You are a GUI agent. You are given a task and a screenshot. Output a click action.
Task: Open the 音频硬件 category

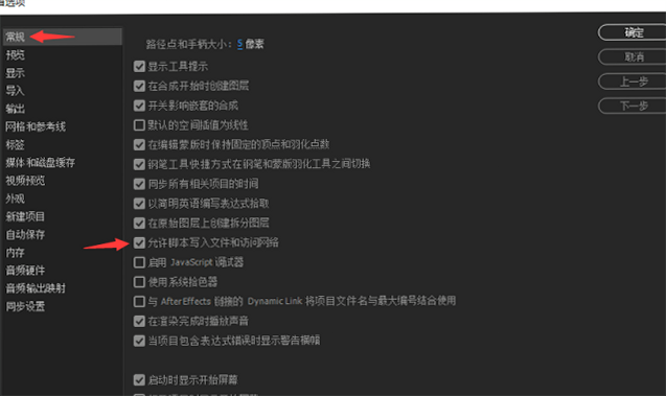pyautogui.click(x=25, y=271)
